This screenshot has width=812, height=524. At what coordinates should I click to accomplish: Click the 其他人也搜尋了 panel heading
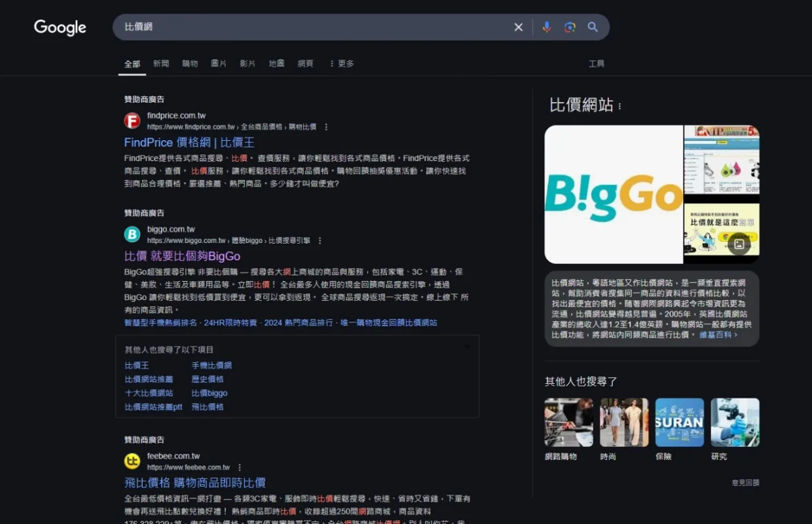tap(581, 381)
